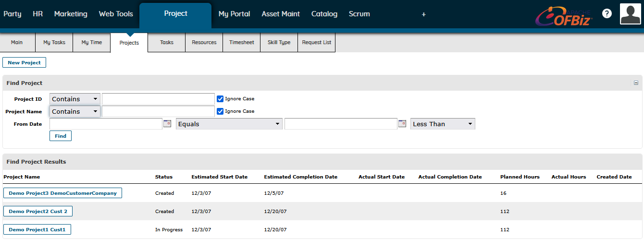Switch to the Skill Type tab
This screenshot has width=644, height=250.
tap(279, 42)
